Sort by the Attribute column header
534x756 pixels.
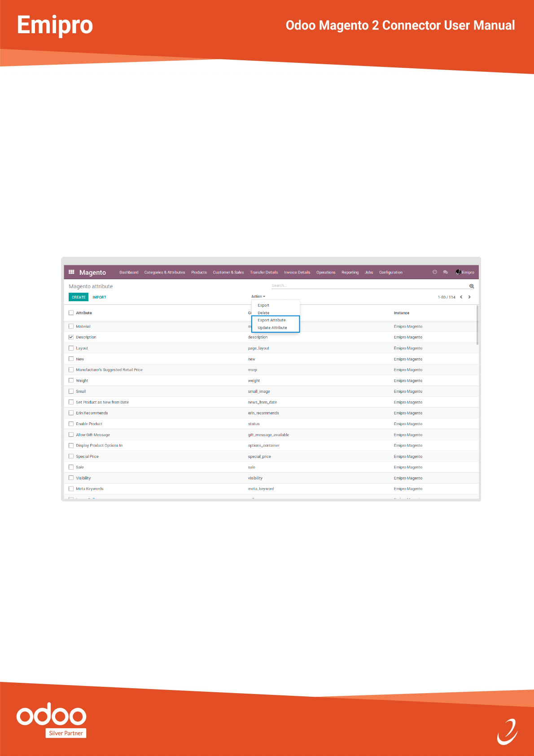pyautogui.click(x=84, y=313)
